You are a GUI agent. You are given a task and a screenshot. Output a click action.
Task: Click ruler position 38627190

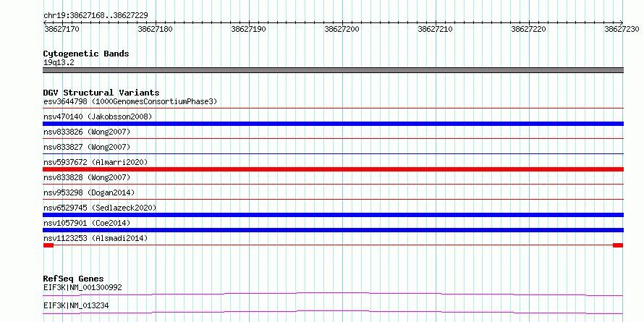248,29
